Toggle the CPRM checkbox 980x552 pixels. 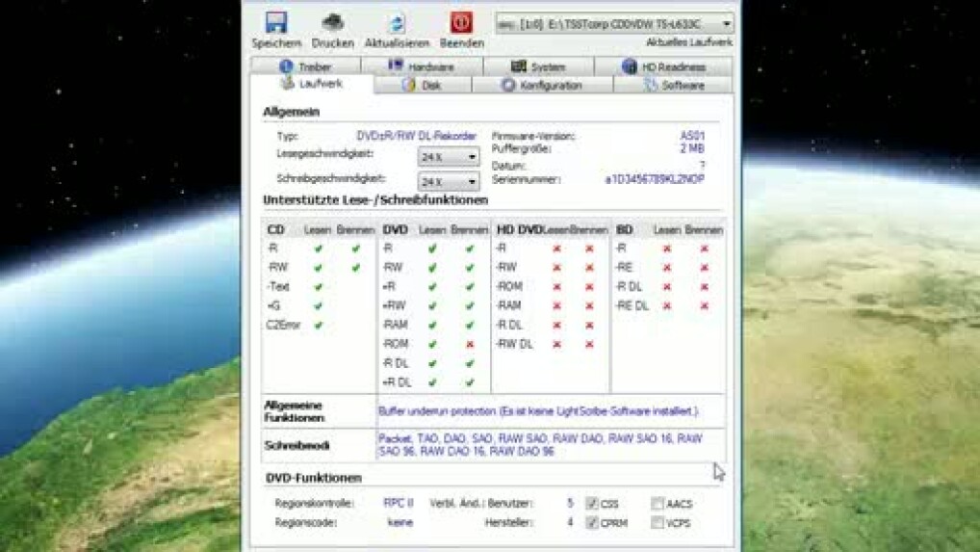coord(592,523)
